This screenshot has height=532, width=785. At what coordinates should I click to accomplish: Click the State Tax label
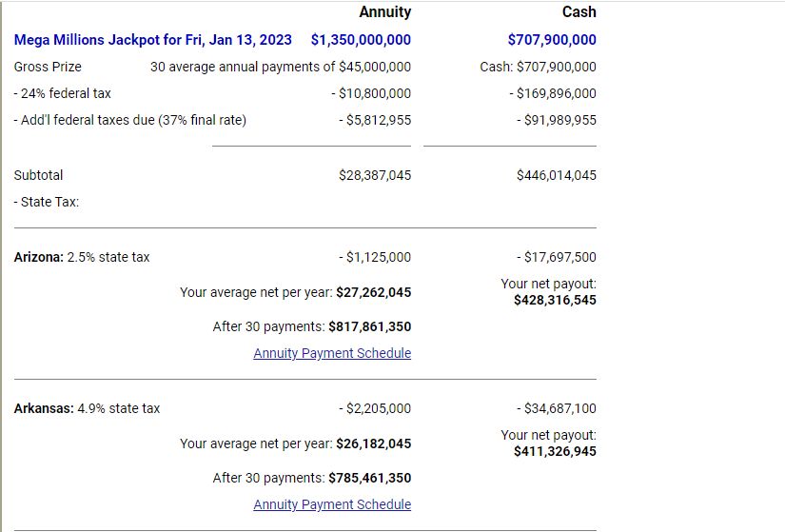(x=47, y=202)
